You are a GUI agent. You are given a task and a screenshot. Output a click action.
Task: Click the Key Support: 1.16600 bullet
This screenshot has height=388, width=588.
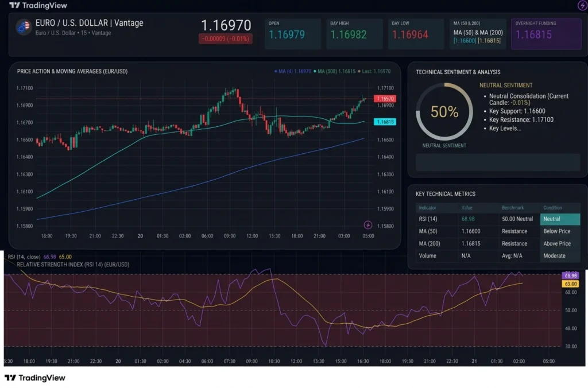coord(517,111)
